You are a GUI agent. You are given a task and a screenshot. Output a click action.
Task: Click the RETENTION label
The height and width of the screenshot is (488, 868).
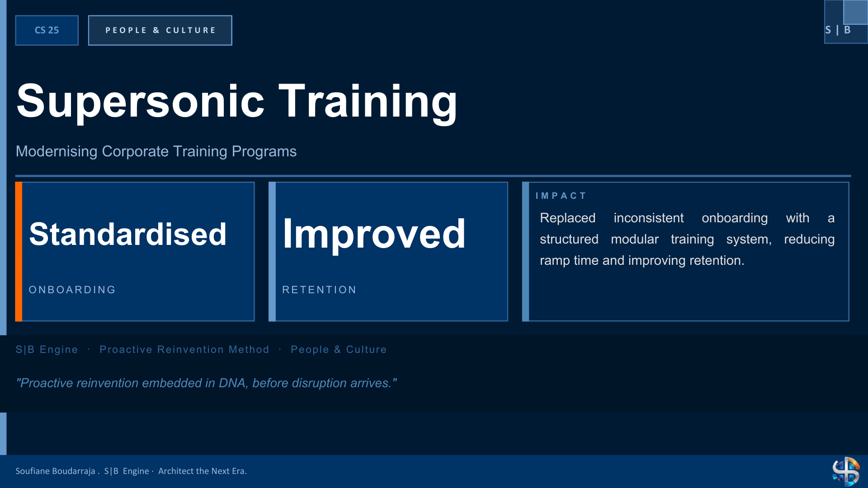pos(319,290)
